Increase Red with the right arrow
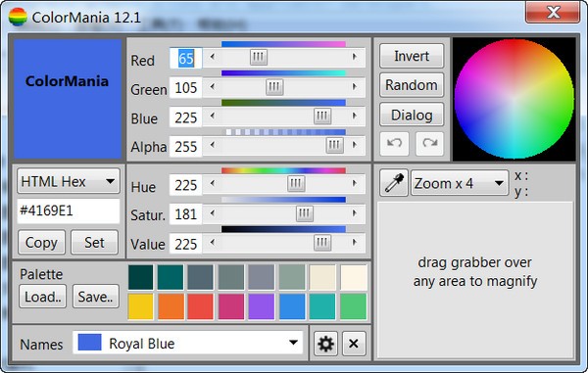 pos(355,57)
